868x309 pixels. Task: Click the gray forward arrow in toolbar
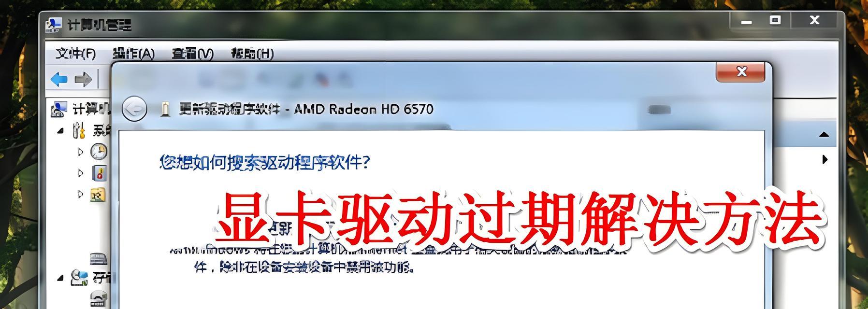coord(83,79)
